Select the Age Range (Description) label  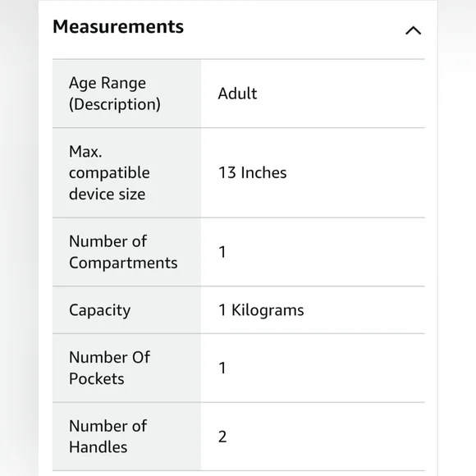[115, 94]
